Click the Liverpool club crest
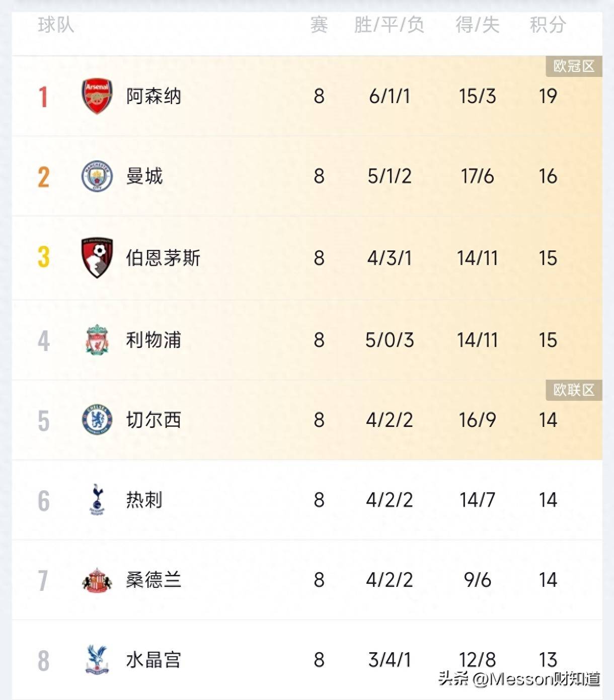Viewport: 614px width, 700px height. pyautogui.click(x=97, y=340)
